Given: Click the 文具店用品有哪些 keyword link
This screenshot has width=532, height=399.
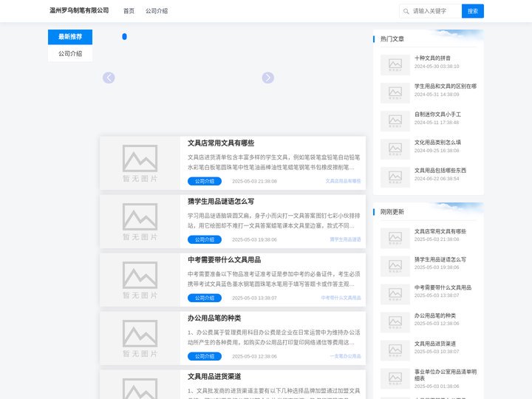Looking at the screenshot, I should pos(343,181).
